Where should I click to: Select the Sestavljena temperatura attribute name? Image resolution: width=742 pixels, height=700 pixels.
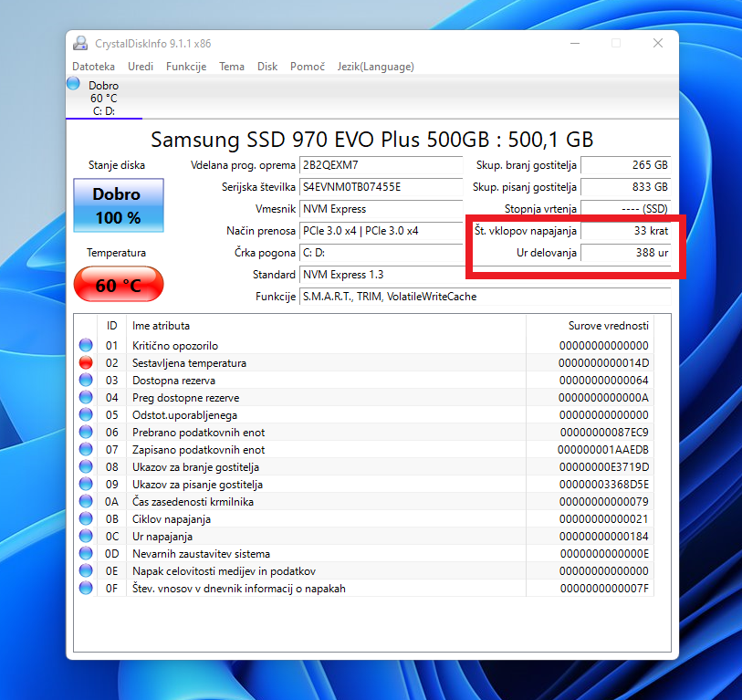coord(189,363)
